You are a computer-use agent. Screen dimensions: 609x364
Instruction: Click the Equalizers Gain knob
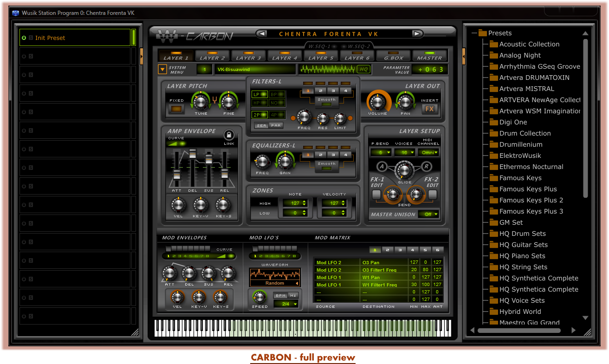coord(285,162)
